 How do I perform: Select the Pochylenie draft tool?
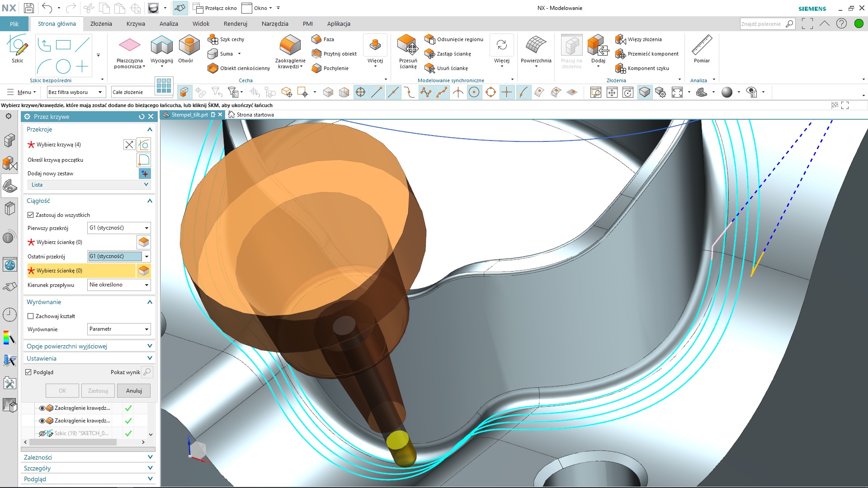330,68
